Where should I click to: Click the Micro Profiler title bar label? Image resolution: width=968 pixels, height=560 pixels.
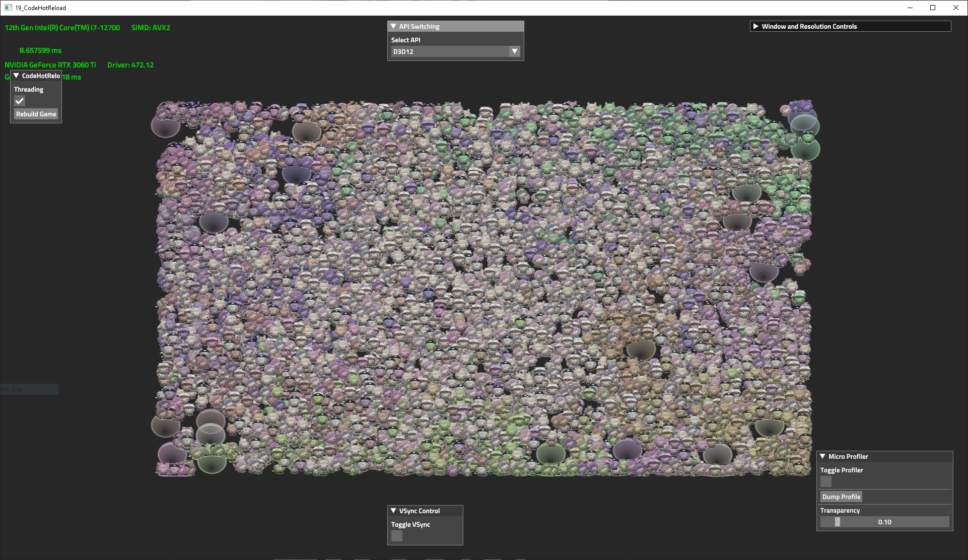point(848,456)
